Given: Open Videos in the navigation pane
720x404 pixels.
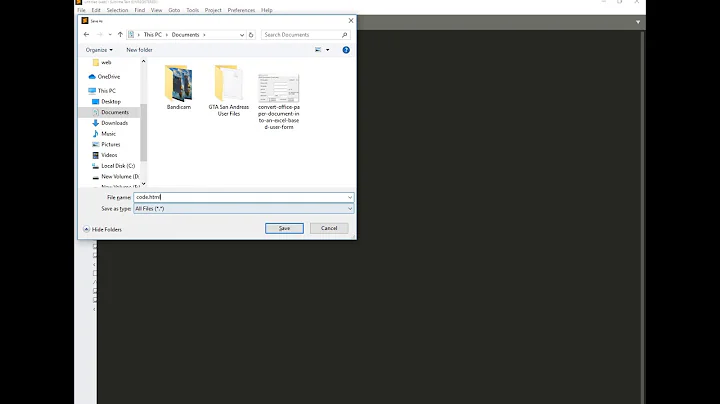Looking at the screenshot, I should pos(109,155).
